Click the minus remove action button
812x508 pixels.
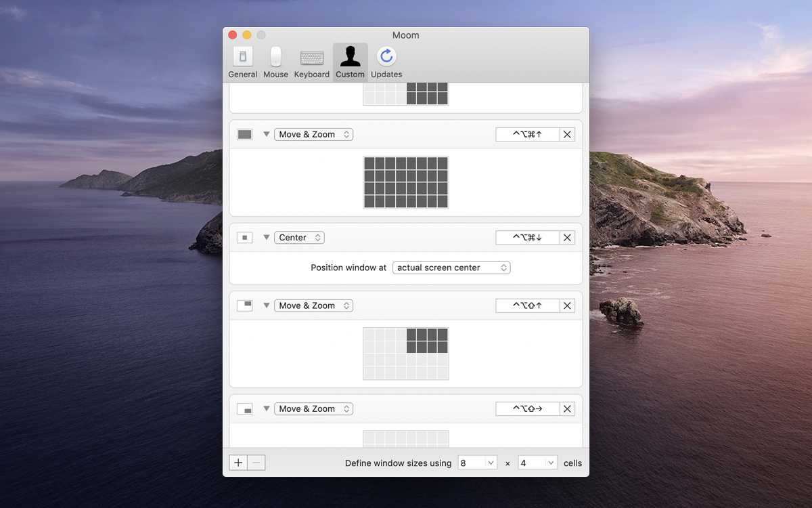tap(256, 463)
